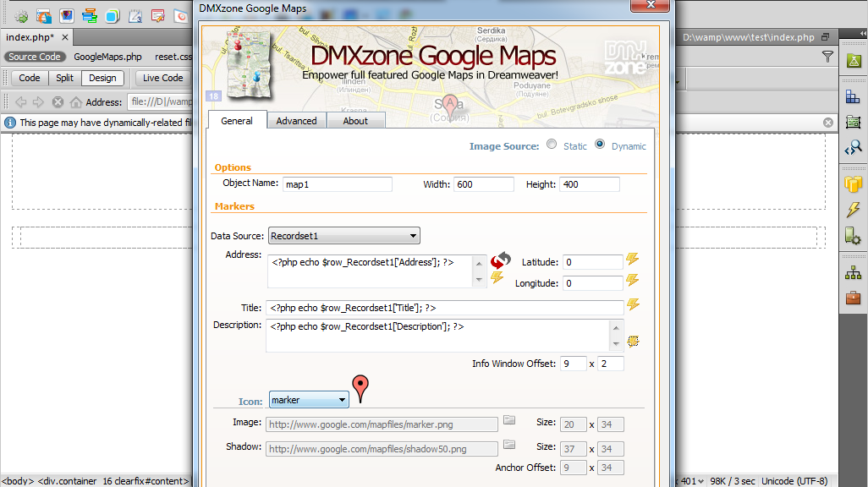Click the gear with green arrow toolbar icon
Viewport: 868px width, 487px height.
click(21, 17)
